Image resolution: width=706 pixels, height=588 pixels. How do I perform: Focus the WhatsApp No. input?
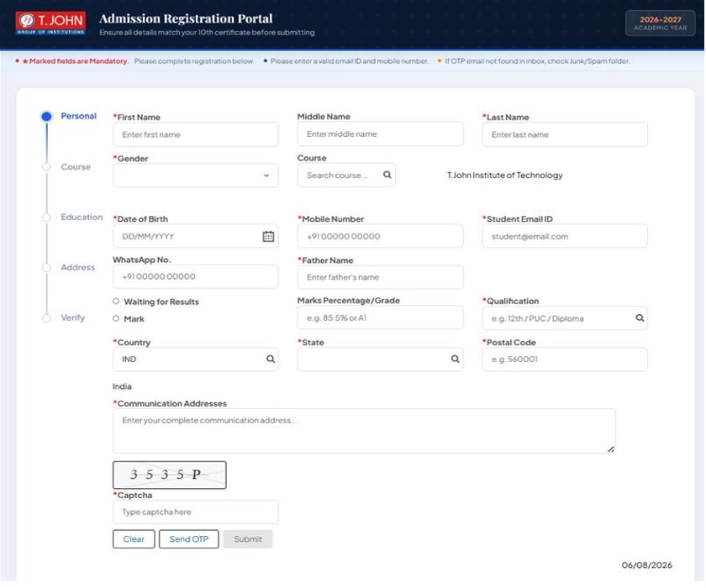point(195,276)
